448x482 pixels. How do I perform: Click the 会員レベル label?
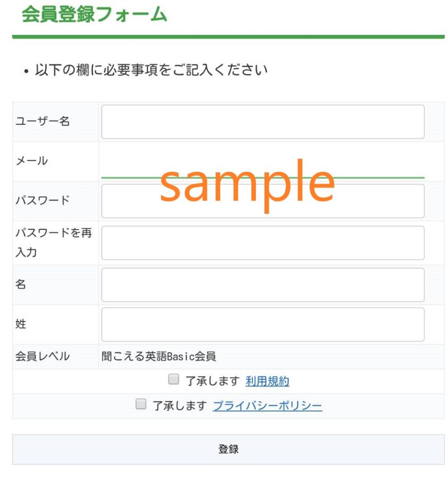click(x=43, y=357)
